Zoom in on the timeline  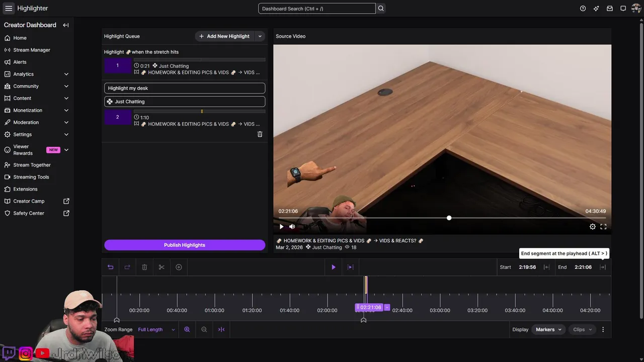pos(187,329)
